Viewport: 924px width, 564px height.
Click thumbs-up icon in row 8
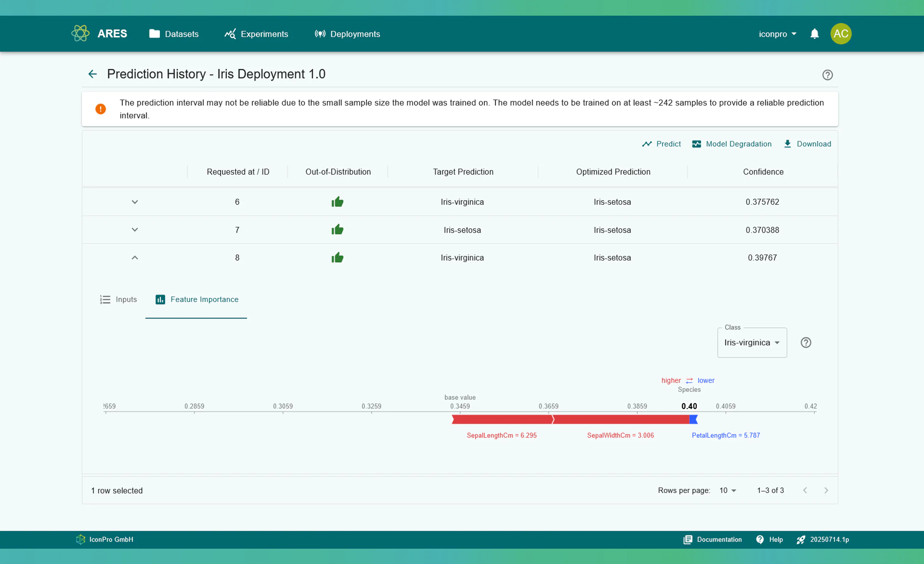click(337, 257)
